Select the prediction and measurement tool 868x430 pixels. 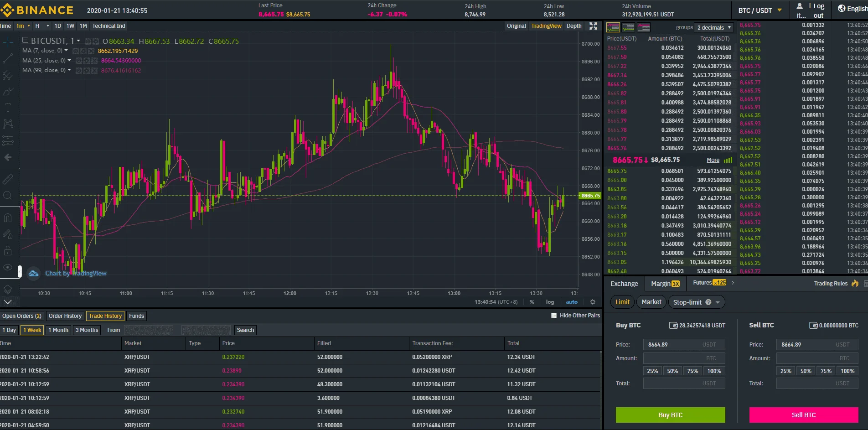coord(8,140)
